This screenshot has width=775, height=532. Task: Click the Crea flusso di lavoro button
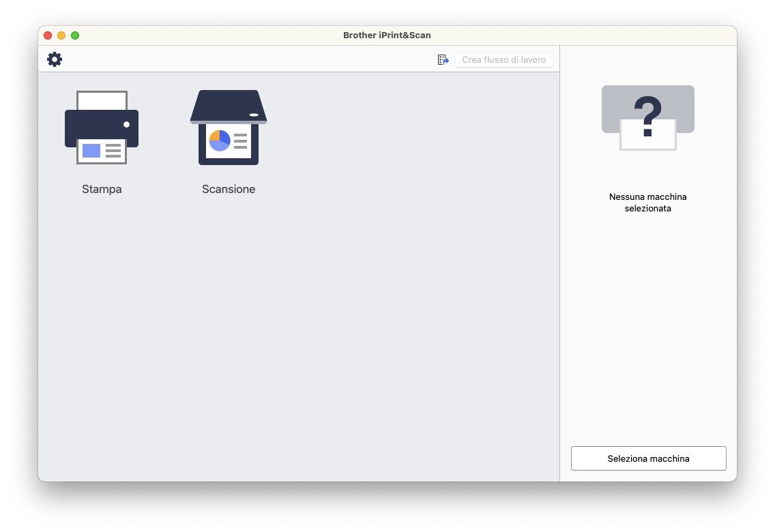coord(503,60)
